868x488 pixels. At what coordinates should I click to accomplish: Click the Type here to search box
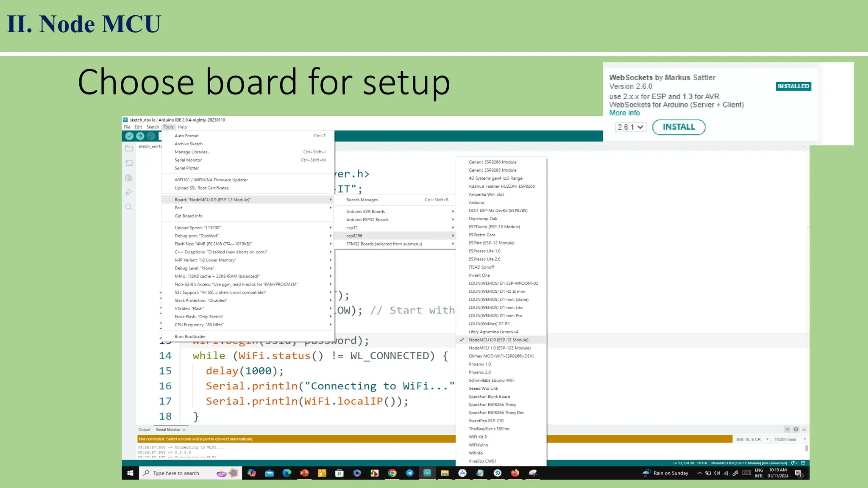[x=190, y=473]
